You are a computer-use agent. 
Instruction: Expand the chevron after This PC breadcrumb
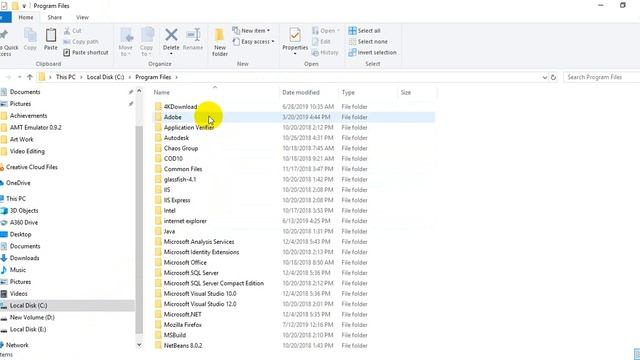[81, 77]
